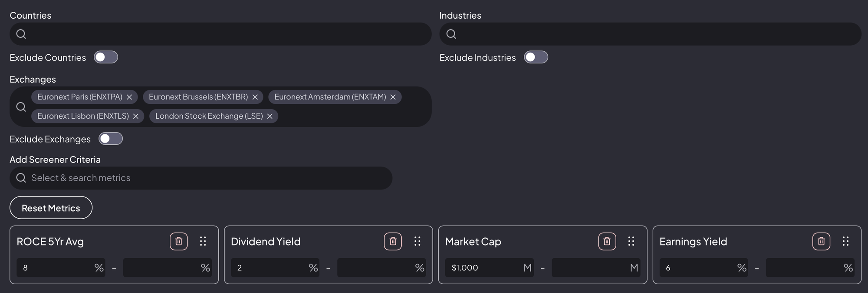The width and height of the screenshot is (868, 293).
Task: Focus the Market Cap maximum value field
Action: pyautogui.click(x=590, y=268)
